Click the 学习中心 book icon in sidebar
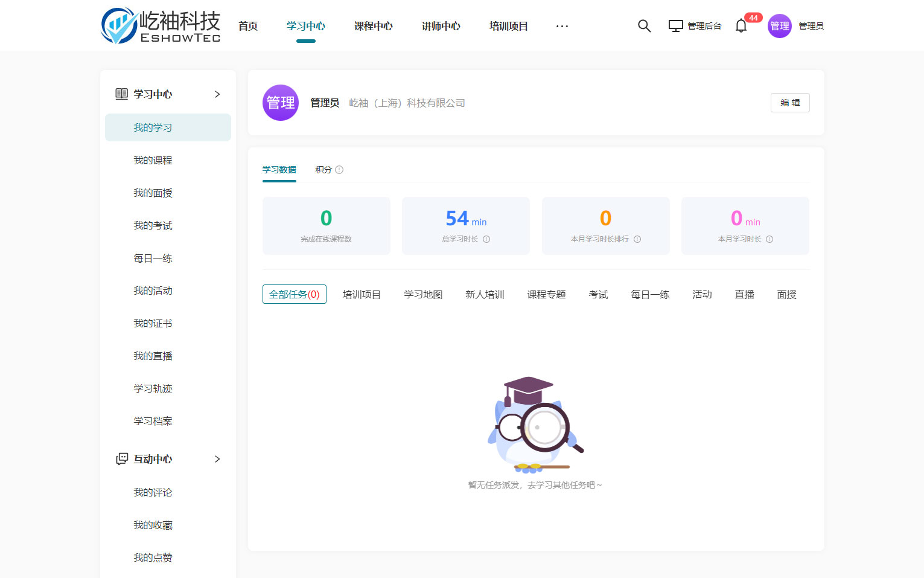The width and height of the screenshot is (924, 578). click(x=122, y=94)
